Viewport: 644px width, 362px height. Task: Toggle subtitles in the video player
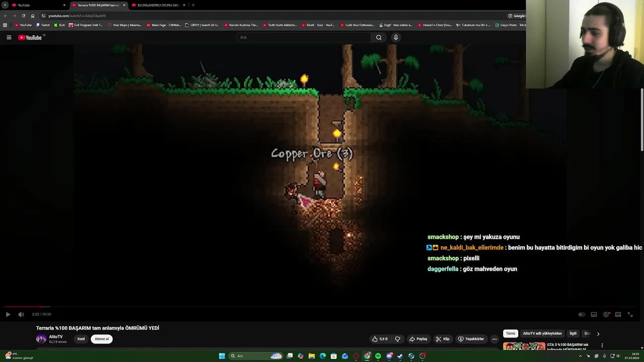[x=594, y=314]
